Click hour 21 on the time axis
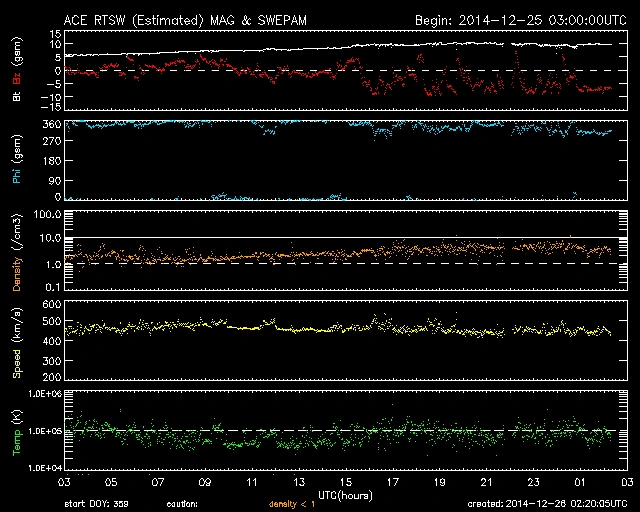 click(486, 482)
